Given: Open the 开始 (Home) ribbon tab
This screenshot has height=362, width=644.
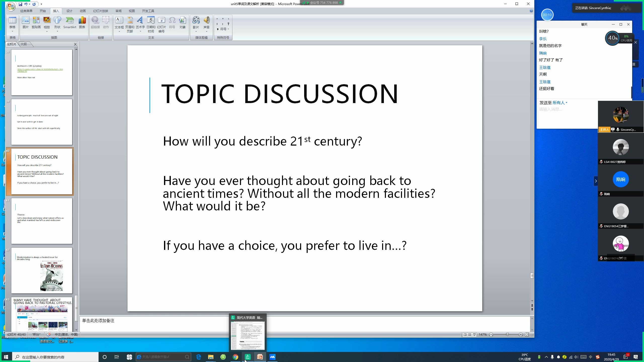Looking at the screenshot, I should coord(43,11).
